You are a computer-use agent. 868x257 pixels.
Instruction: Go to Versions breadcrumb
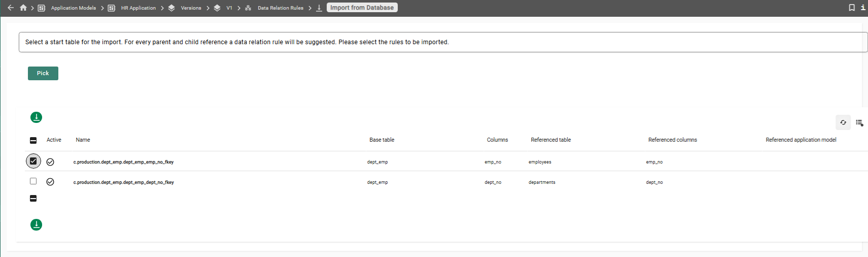(x=191, y=8)
